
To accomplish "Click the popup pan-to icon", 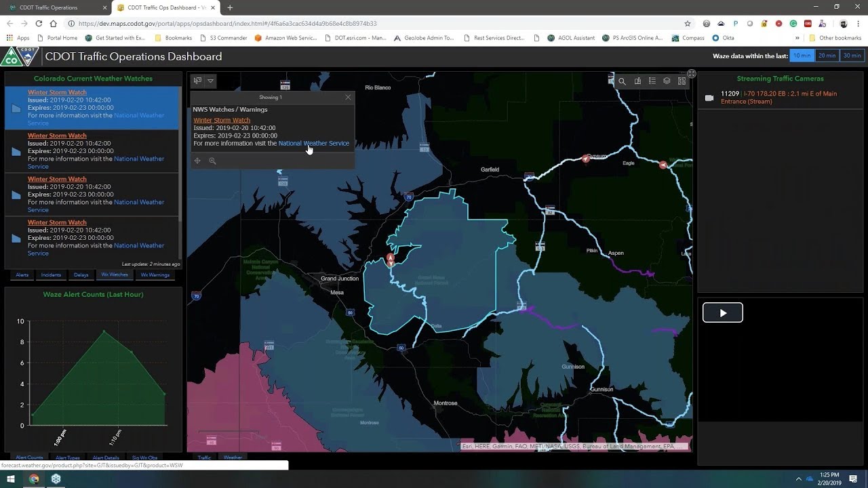I will point(197,161).
